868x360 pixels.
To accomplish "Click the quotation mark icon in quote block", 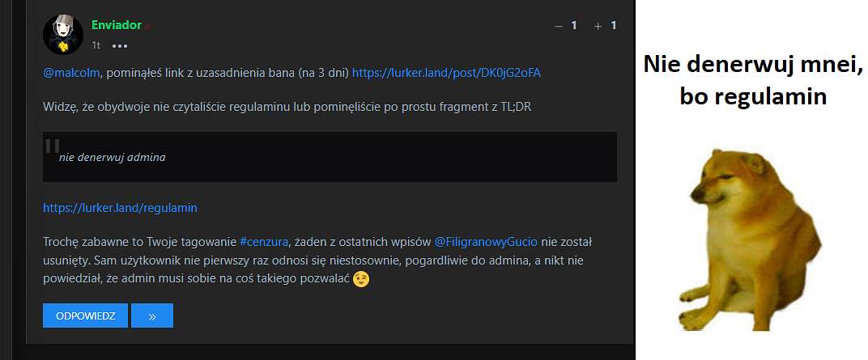I will pos(53,146).
